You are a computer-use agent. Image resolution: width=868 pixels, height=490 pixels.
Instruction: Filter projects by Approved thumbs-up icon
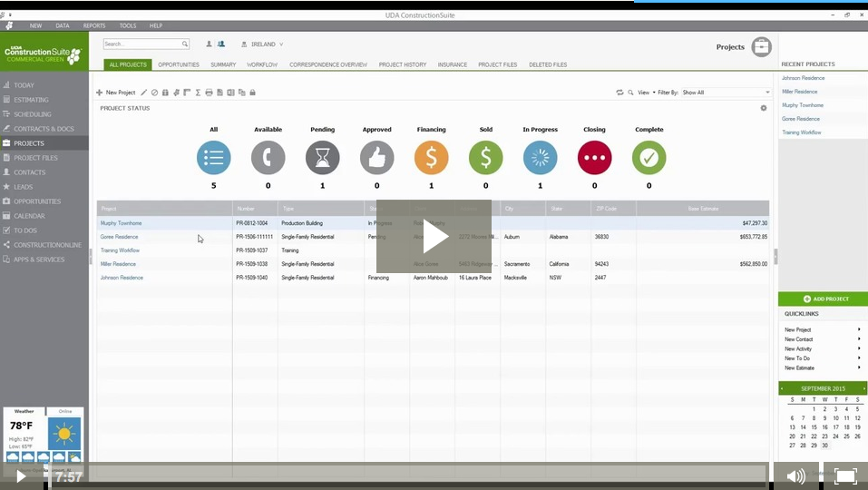(x=377, y=158)
